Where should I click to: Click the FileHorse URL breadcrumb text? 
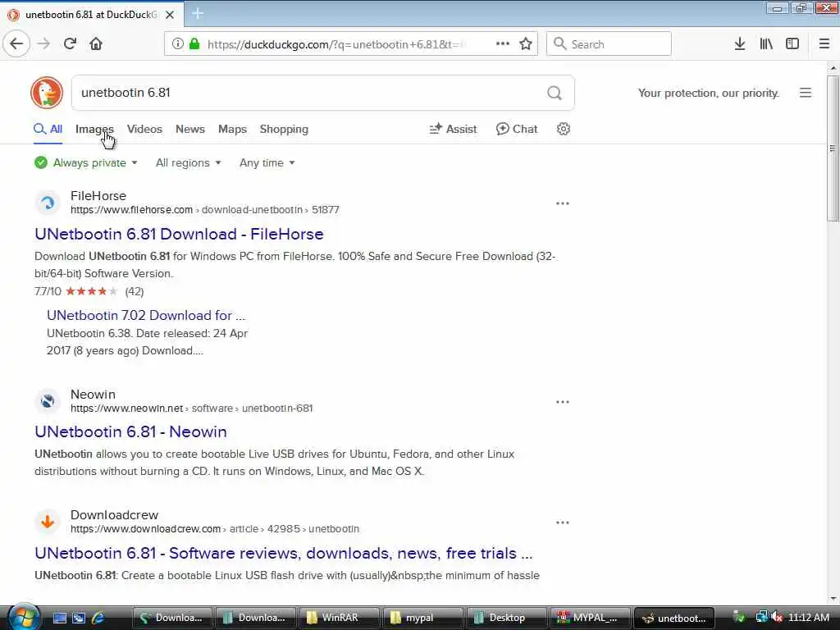coord(204,210)
